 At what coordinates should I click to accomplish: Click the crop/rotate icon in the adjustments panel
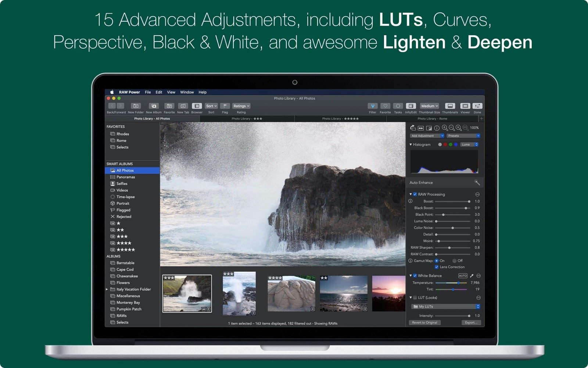413,128
